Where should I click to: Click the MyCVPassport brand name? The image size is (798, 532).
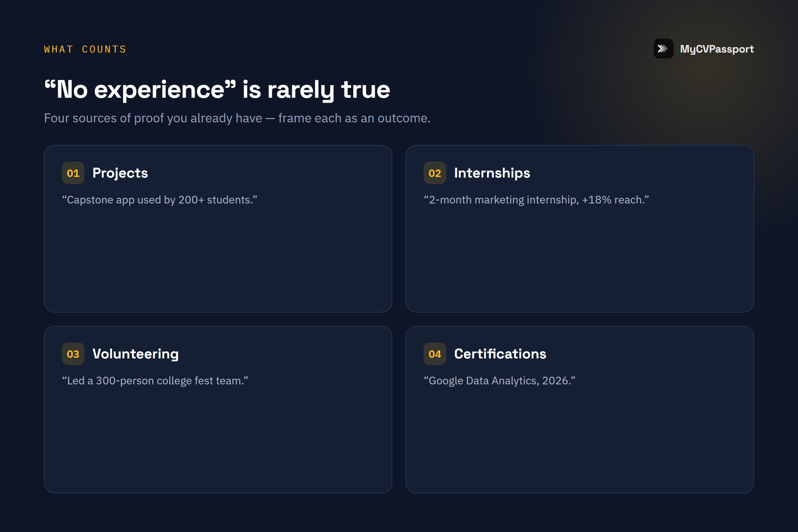(717, 49)
